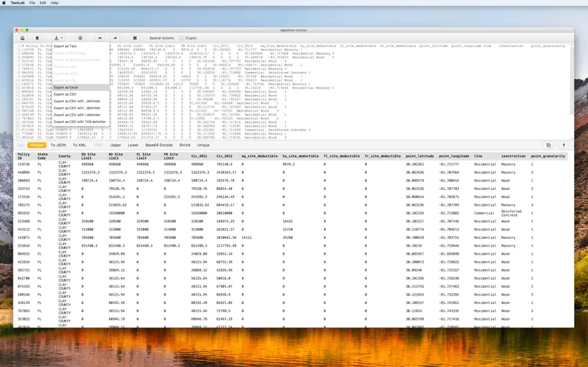This screenshot has height=367, width=588.
Task: Click tiv_2012 value 792148.9
Action: pos(224,164)
